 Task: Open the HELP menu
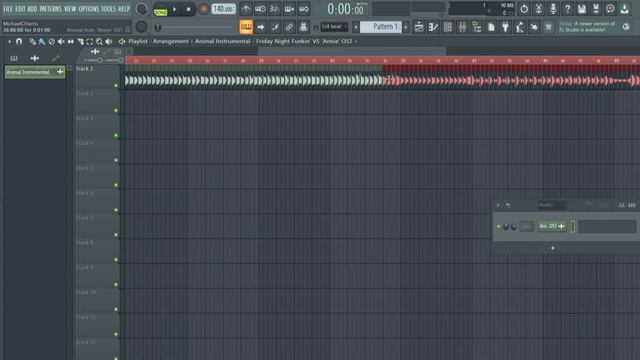(x=124, y=9)
